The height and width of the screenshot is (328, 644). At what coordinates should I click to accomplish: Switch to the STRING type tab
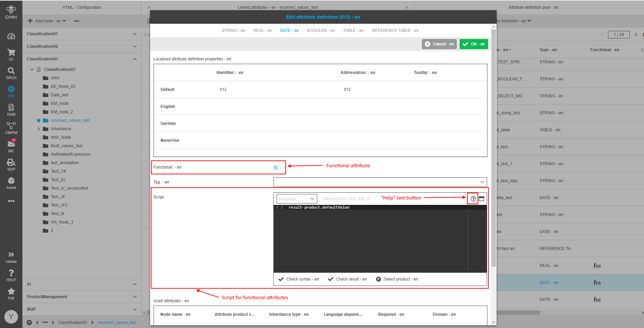[233, 31]
